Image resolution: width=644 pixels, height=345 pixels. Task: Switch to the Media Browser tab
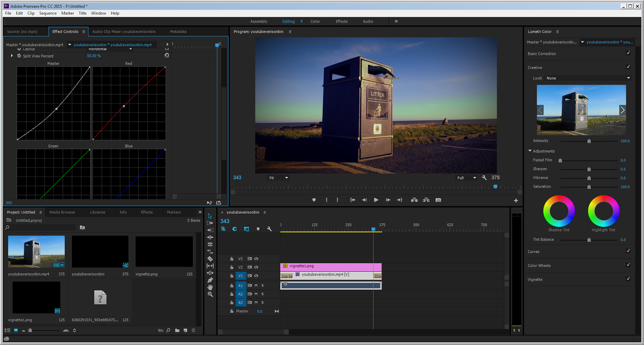point(62,212)
